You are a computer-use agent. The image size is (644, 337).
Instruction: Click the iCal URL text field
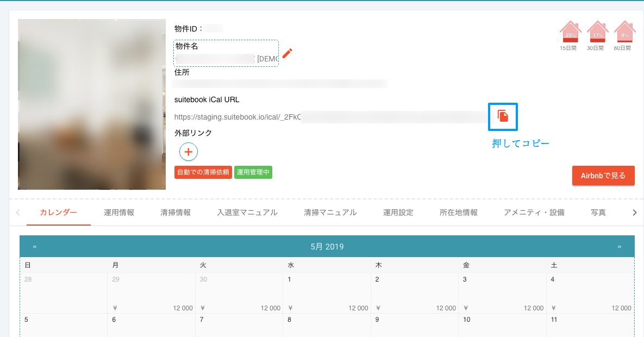tap(330, 117)
